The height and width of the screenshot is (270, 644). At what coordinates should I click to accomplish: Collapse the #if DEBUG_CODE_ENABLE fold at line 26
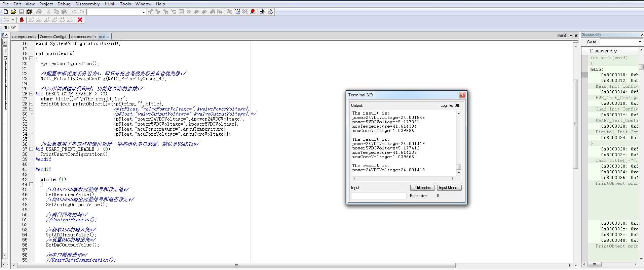(31, 94)
